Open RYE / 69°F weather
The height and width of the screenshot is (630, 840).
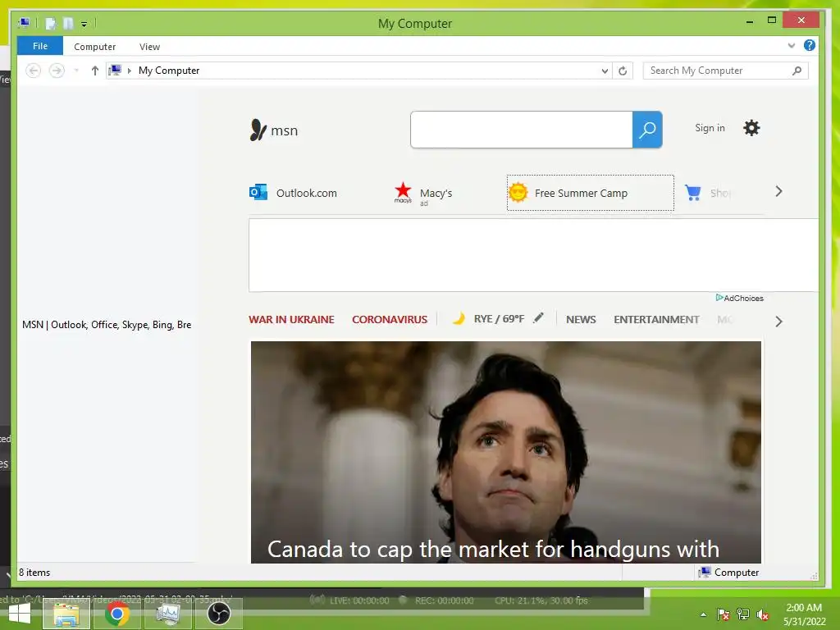click(499, 319)
